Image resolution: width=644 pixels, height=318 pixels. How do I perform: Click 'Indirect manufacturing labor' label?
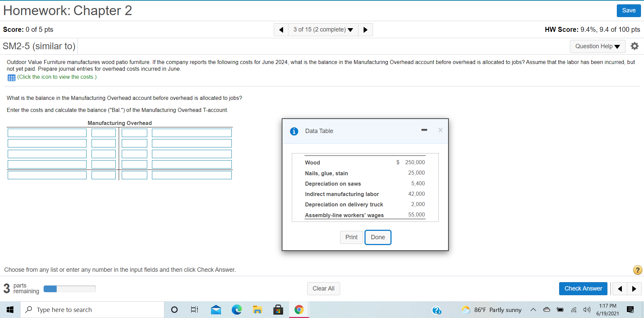tap(342, 194)
